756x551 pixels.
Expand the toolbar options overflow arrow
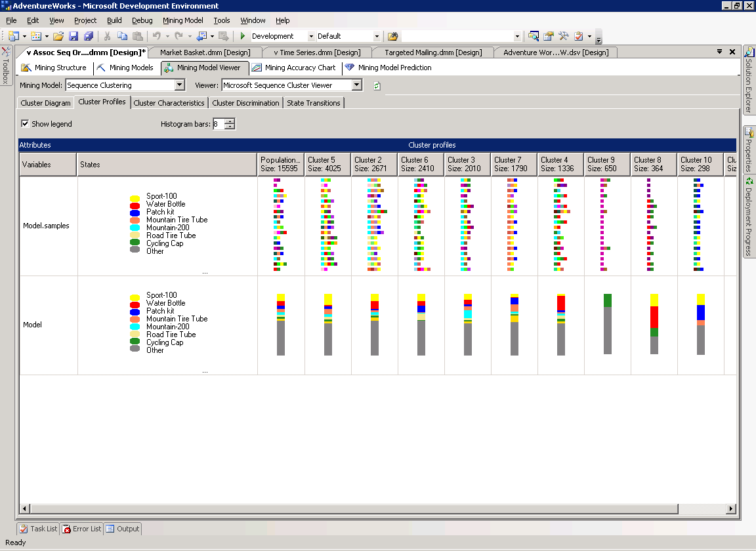pyautogui.click(x=598, y=38)
